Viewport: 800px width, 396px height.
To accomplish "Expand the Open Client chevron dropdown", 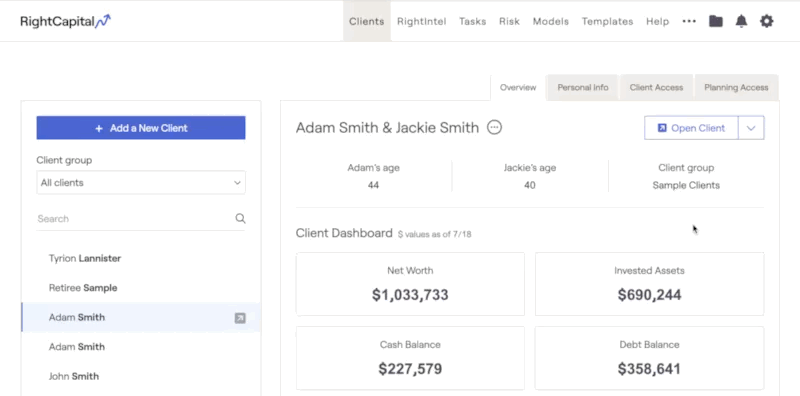I will pyautogui.click(x=751, y=128).
